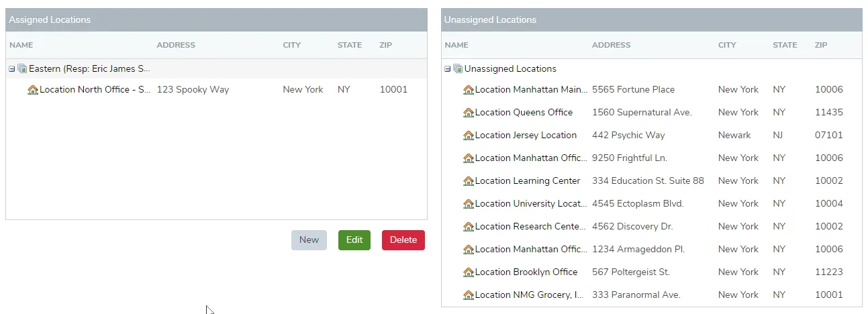Select Location Research Cente... row
Image resolution: width=868 pixels, height=314 pixels.
(651, 227)
